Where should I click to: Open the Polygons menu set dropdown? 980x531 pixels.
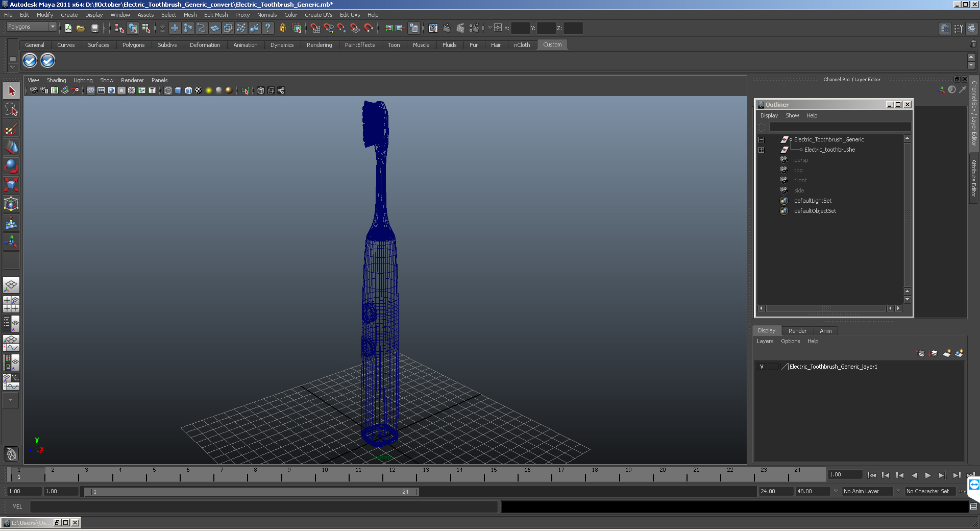coord(31,27)
